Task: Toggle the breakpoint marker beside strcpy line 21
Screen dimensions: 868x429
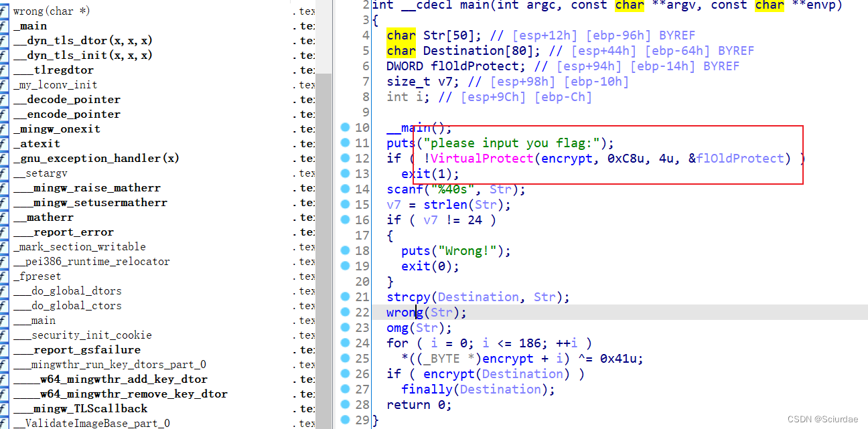Action: point(345,296)
